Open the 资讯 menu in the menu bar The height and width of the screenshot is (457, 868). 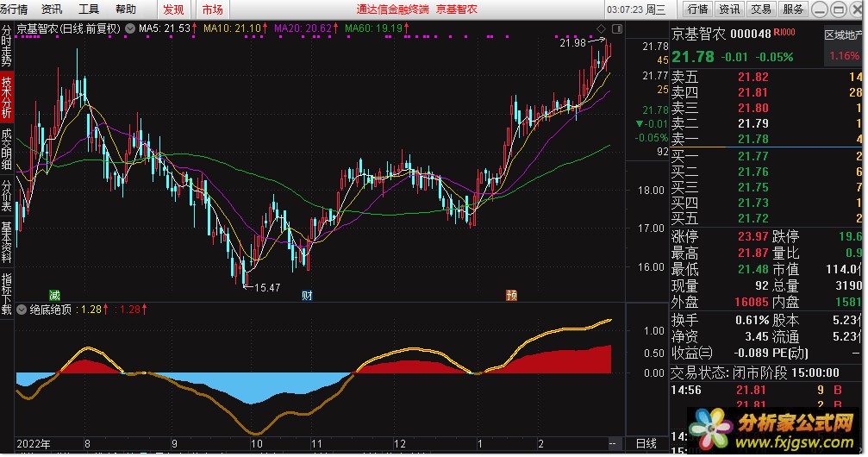tap(52, 9)
